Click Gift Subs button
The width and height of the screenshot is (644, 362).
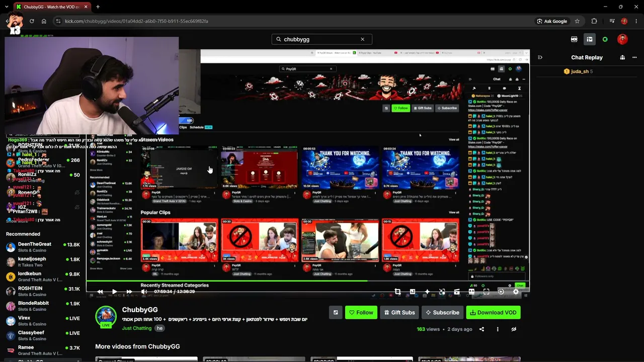click(399, 312)
